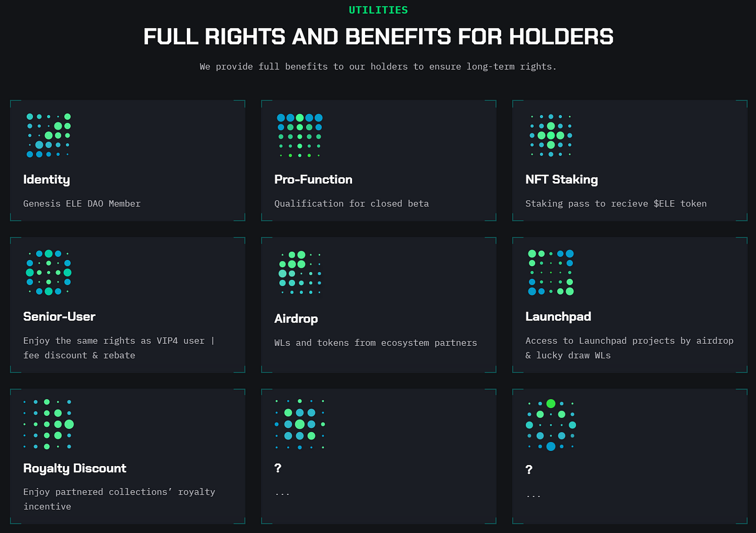Click the Airdrop dot-pattern icon
This screenshot has width=756, height=533.
[300, 273]
